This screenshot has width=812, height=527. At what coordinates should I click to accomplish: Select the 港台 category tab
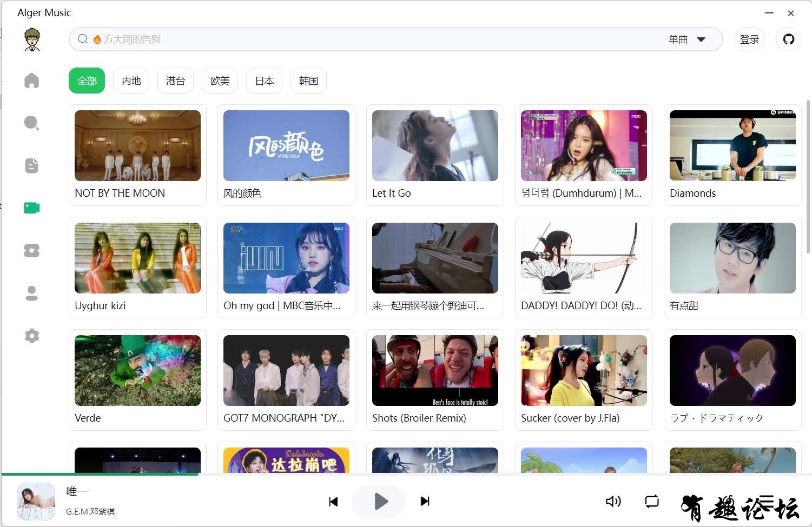click(x=175, y=81)
